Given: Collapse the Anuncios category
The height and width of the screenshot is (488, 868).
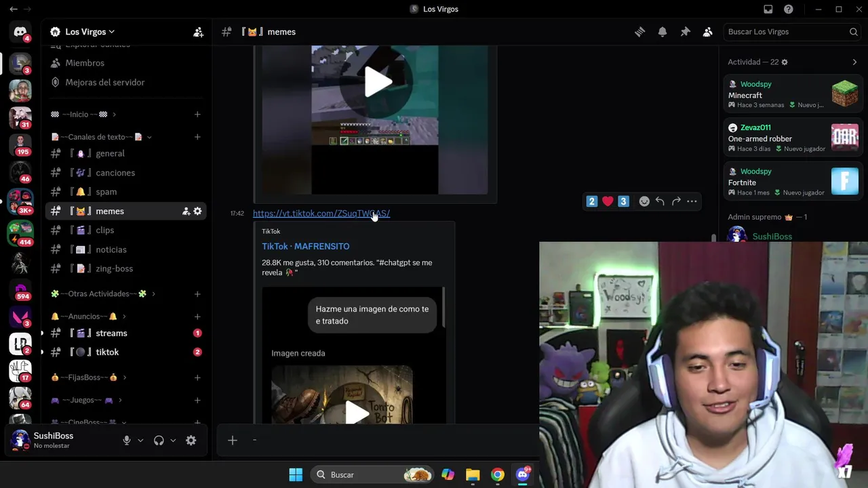Looking at the screenshot, I should click(x=88, y=317).
